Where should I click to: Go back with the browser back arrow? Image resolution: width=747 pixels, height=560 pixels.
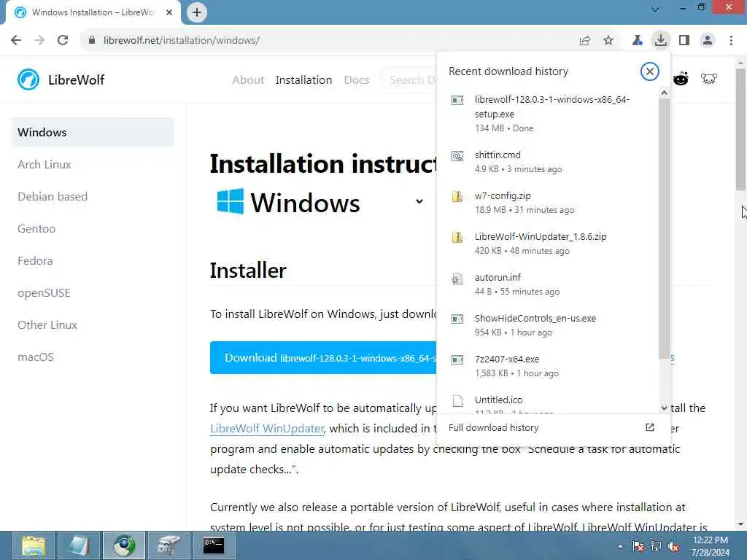click(16, 40)
